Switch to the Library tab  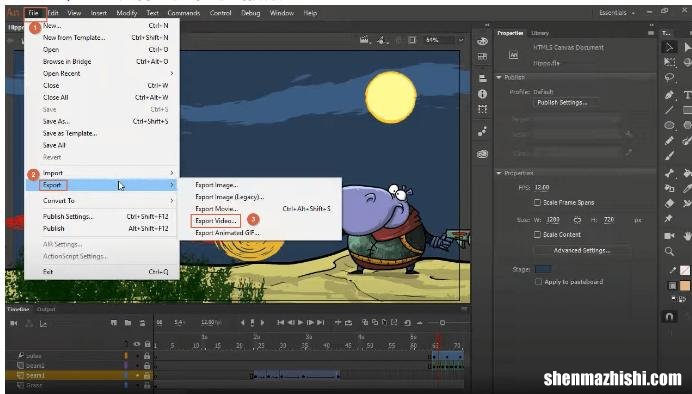click(540, 33)
